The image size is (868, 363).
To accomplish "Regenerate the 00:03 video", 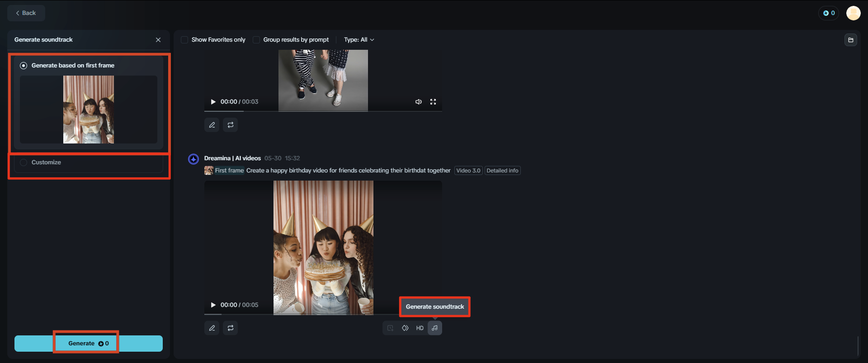I will (x=231, y=125).
